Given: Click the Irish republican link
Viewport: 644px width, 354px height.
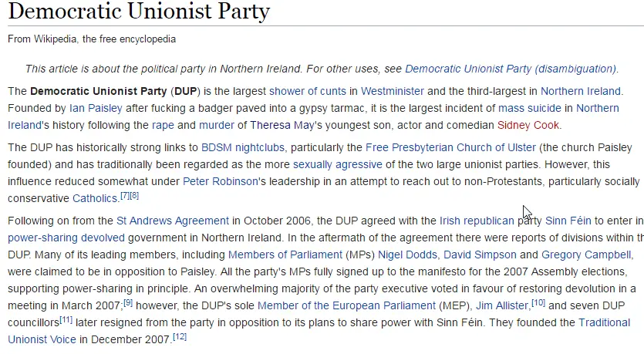Looking at the screenshot, I should point(471,221).
